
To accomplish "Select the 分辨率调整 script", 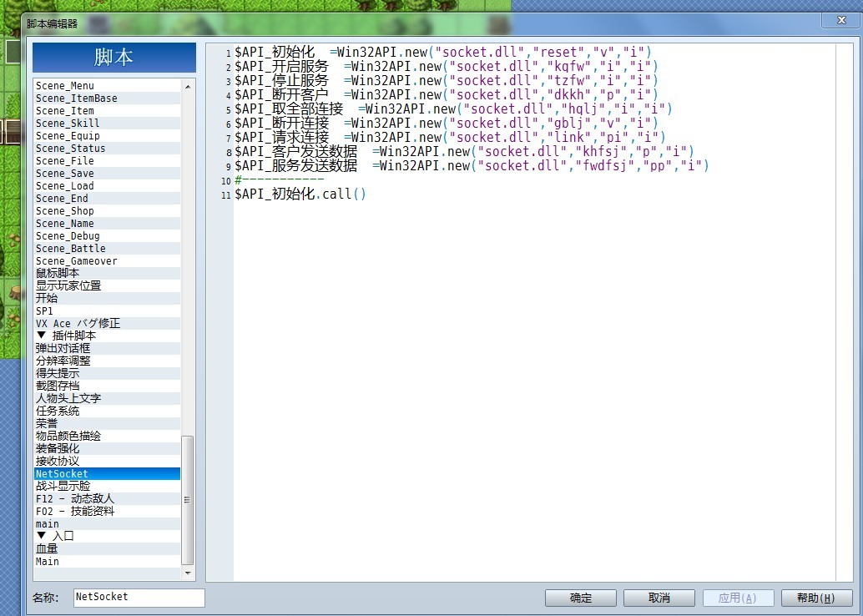I will point(108,361).
